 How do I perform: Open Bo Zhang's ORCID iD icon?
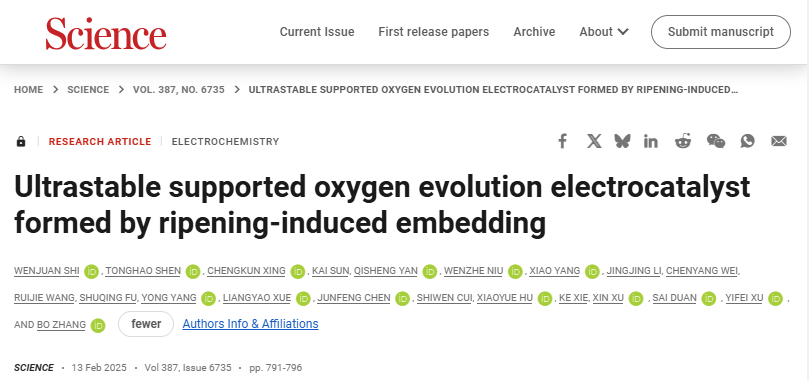point(98,325)
